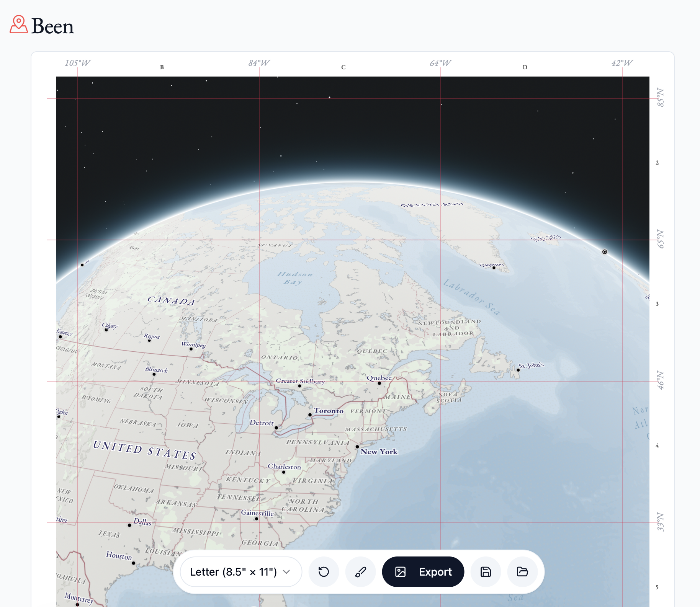Click the ONTARIO province label

[x=280, y=357]
